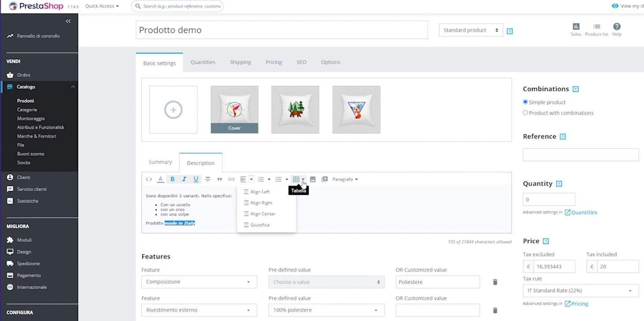644x321 pixels.
Task: Switch to the Shipping tab
Action: (240, 62)
